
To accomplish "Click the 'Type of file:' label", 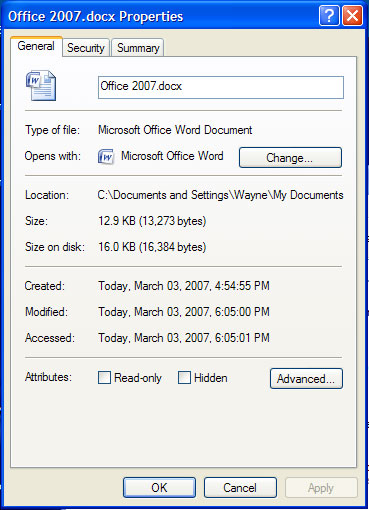I will (x=53, y=130).
